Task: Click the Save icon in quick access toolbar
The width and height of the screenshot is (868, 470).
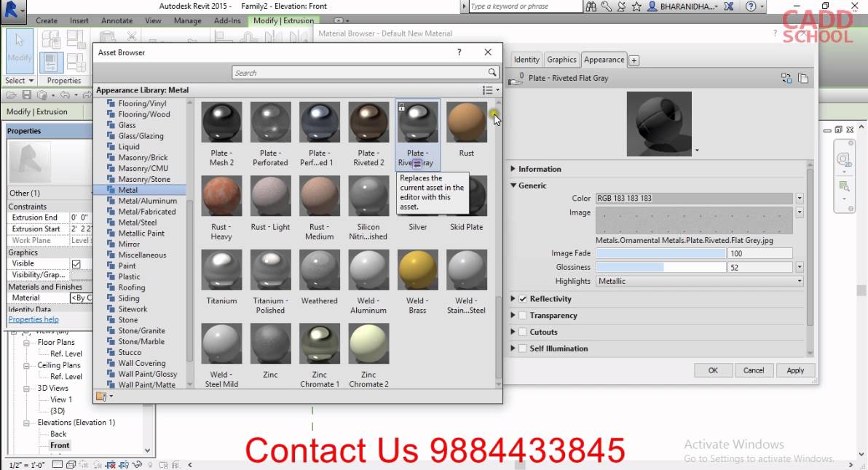Action: coord(26,95)
